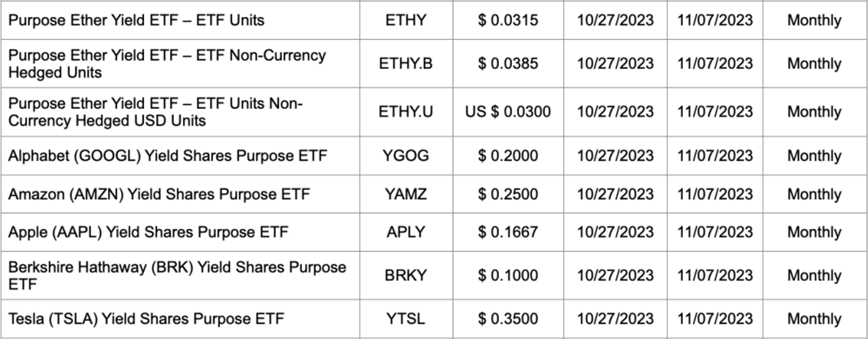Click the YAMZ ticker symbol

tap(405, 194)
